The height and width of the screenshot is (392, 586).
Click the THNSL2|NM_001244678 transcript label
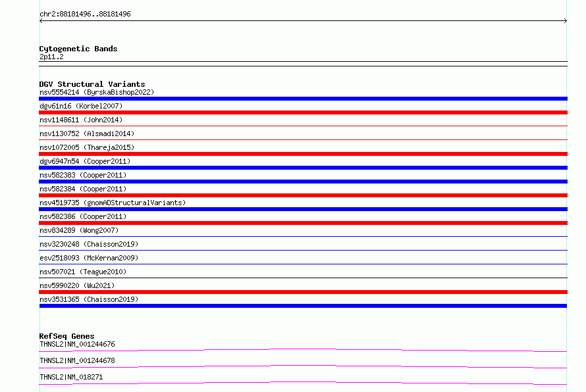77,360
